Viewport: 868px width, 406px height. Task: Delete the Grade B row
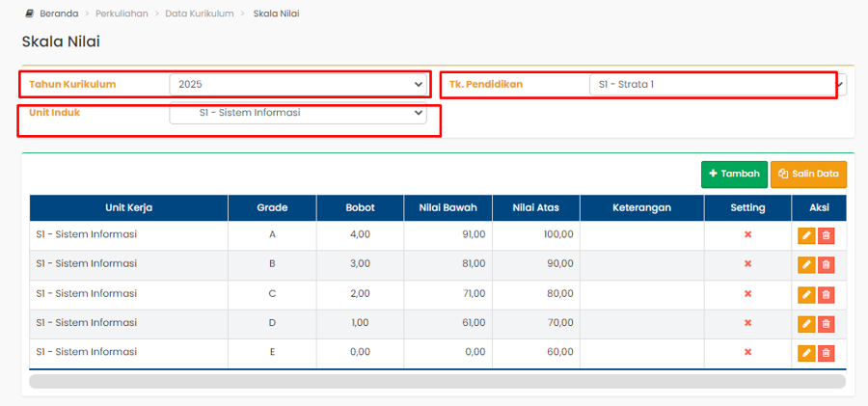pyautogui.click(x=826, y=264)
